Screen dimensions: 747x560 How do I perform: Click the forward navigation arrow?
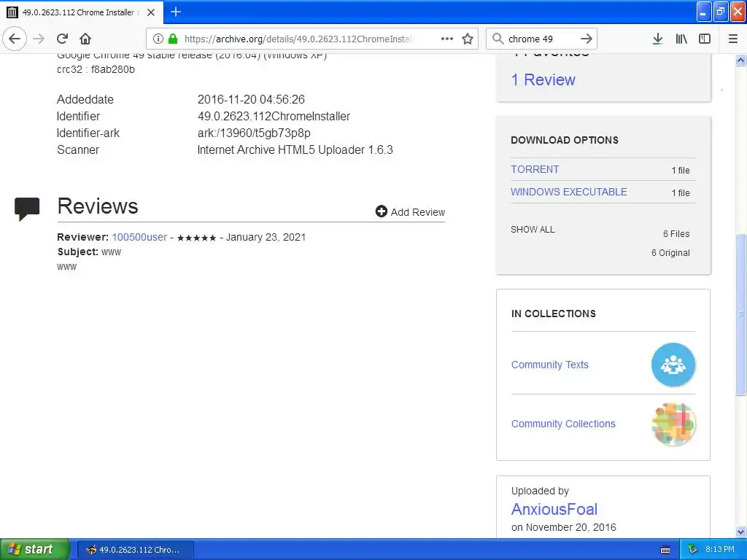[x=39, y=39]
